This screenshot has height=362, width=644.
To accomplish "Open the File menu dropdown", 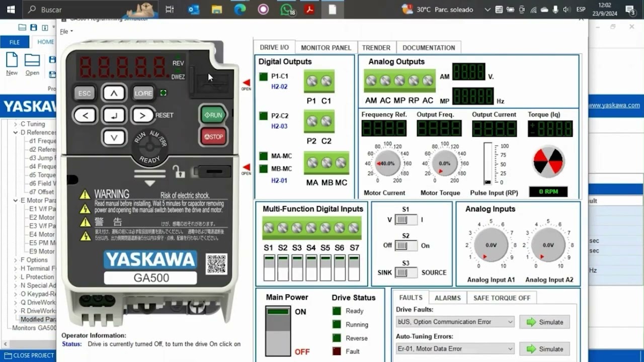I will click(x=66, y=31).
